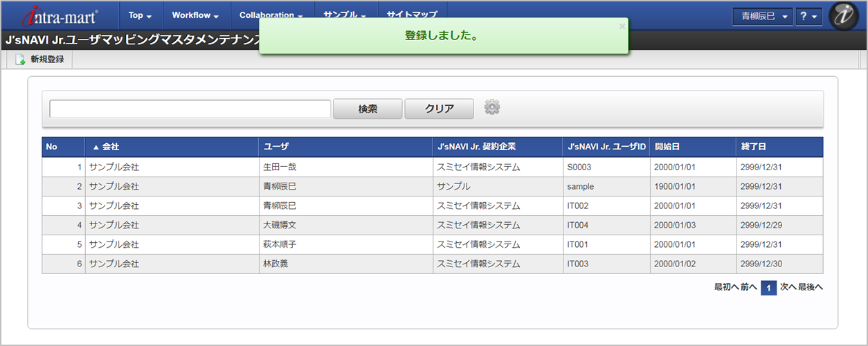The width and height of the screenshot is (868, 346).
Task: Sort by J'sNAVI Jr. 契約企業 header
Action: pos(498,147)
